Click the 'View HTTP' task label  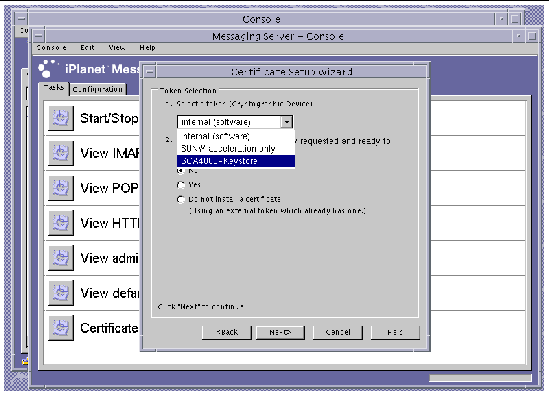[110, 223]
